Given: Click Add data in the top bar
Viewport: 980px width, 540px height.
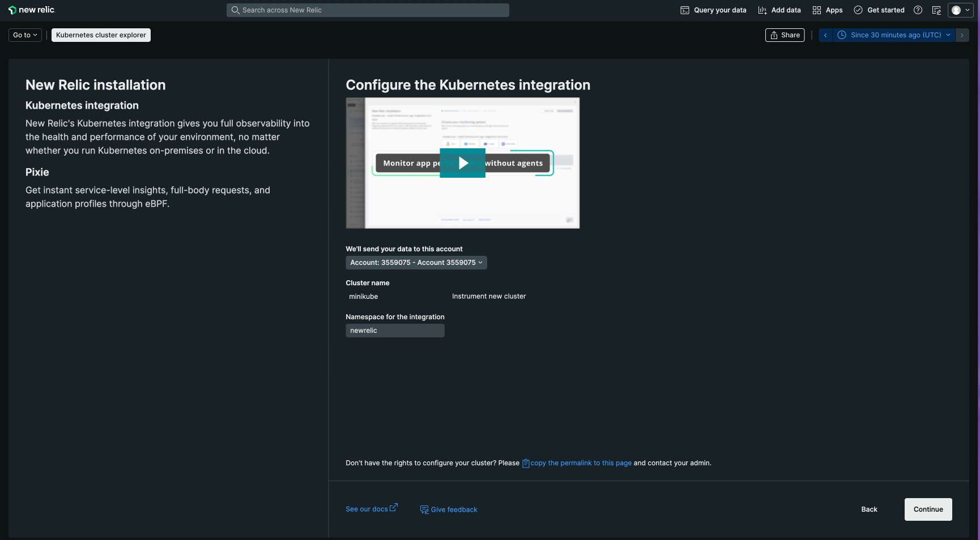Looking at the screenshot, I should point(779,10).
